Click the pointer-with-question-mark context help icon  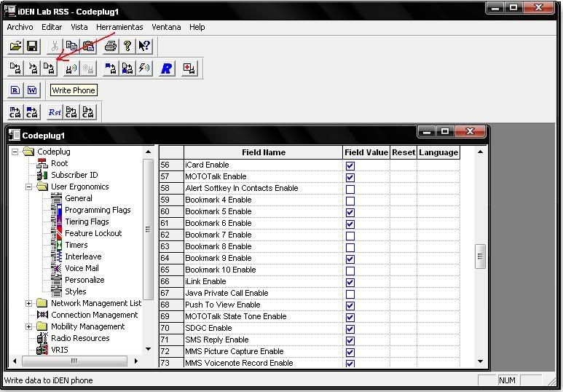pos(144,46)
